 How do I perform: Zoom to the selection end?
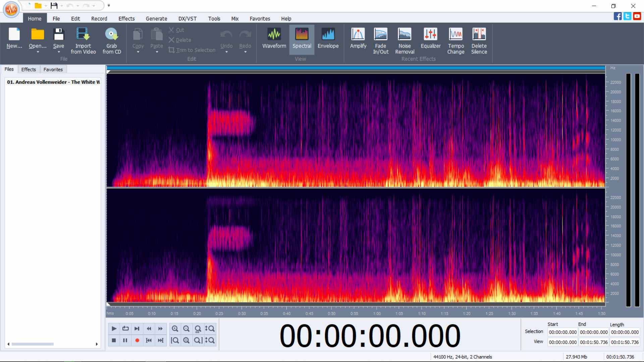click(198, 340)
